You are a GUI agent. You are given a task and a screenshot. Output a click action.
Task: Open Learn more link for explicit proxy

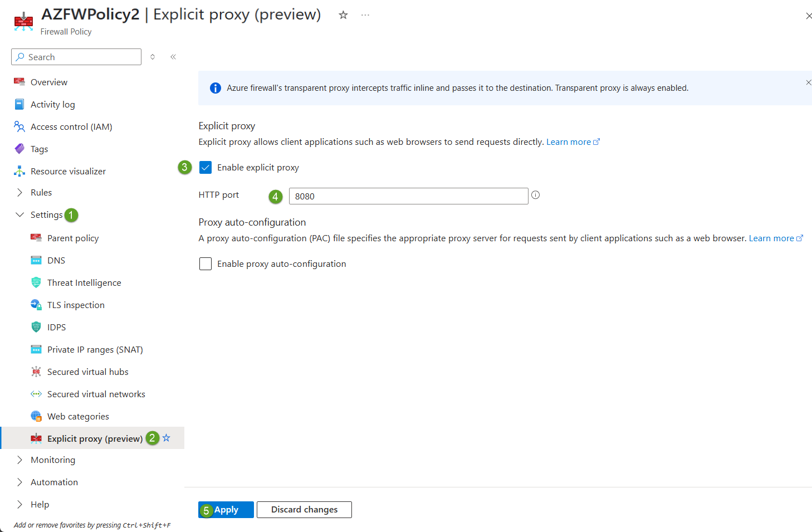click(x=573, y=142)
